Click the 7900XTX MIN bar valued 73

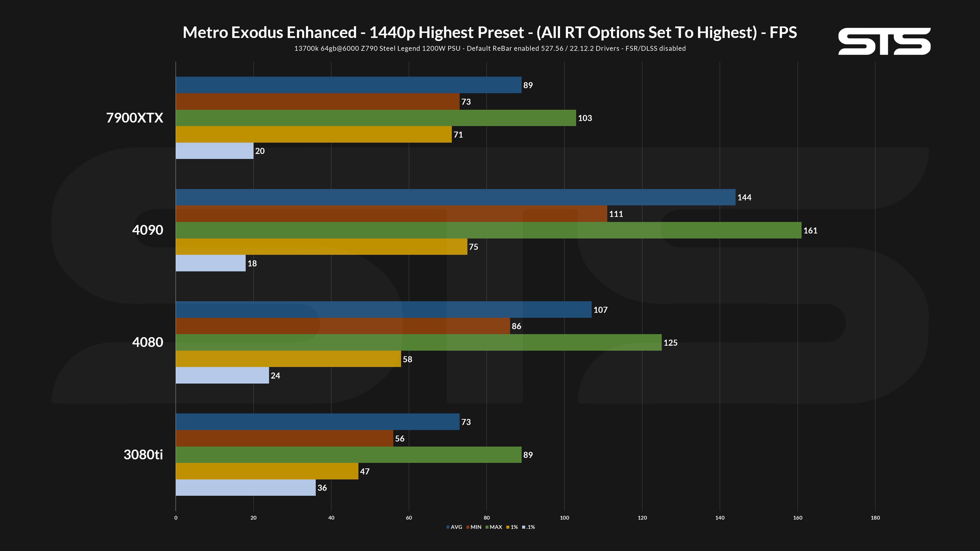[x=318, y=102]
